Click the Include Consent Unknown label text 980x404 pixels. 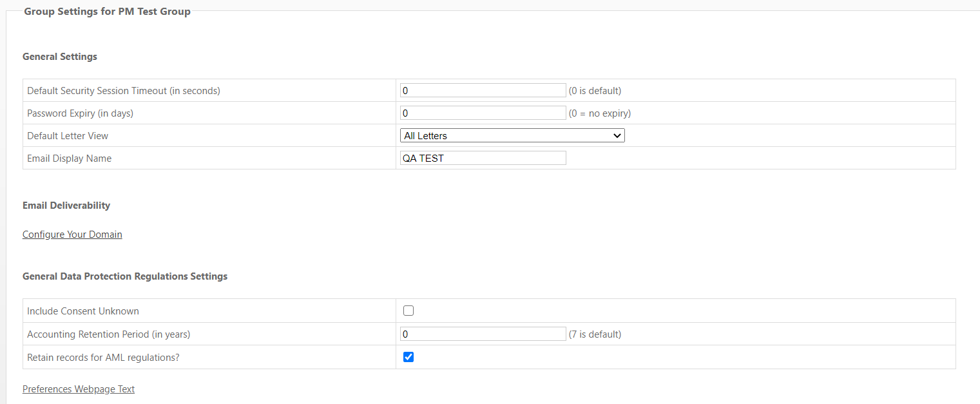(83, 311)
